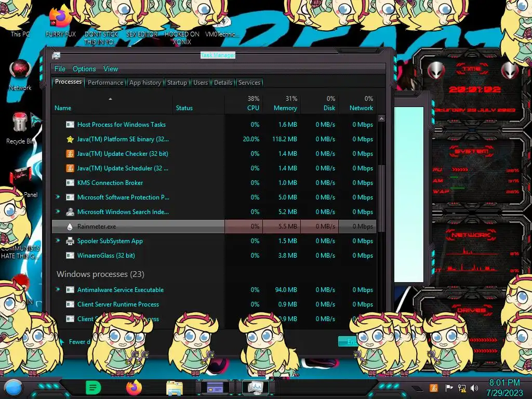Click Rainmeter.exe droplet icon
The width and height of the screenshot is (532, 399).
pos(70,227)
